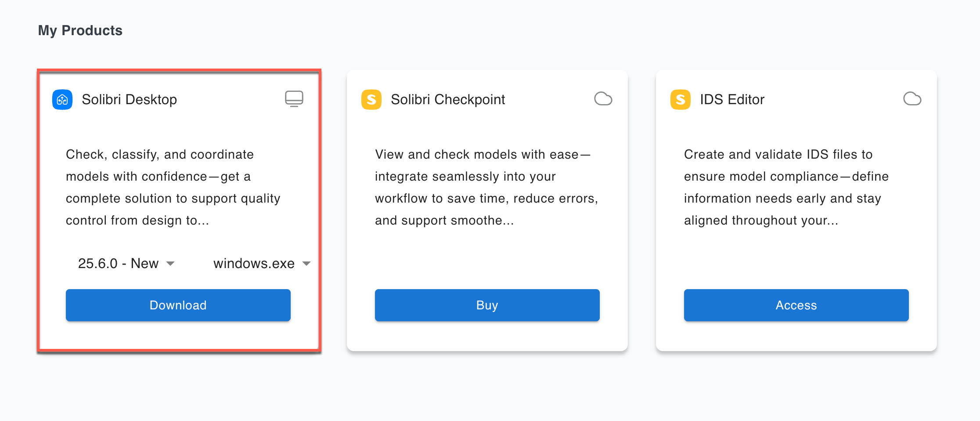This screenshot has width=980, height=421.
Task: Click the Solibri Checkpoint description text
Action: coord(486,187)
